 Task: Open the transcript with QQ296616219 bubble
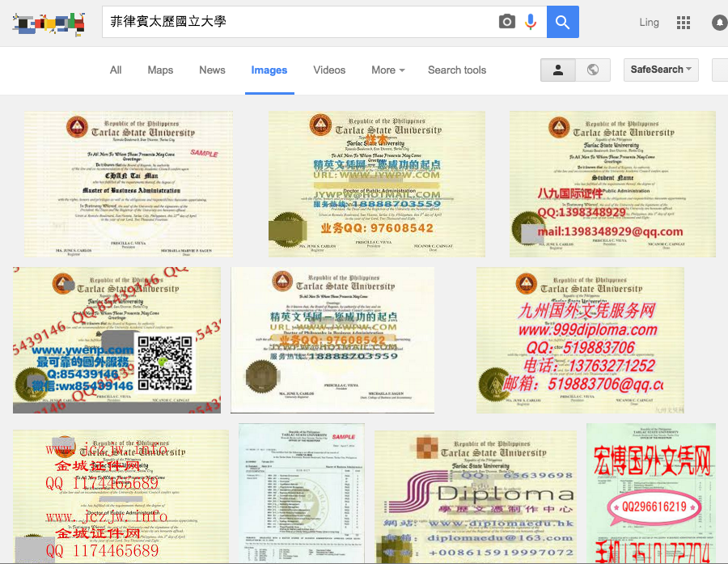point(651,494)
